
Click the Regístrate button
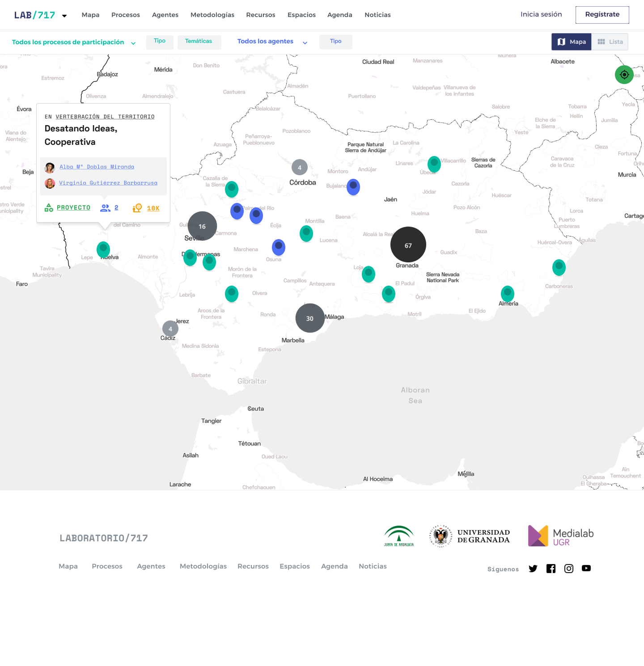[x=602, y=15]
